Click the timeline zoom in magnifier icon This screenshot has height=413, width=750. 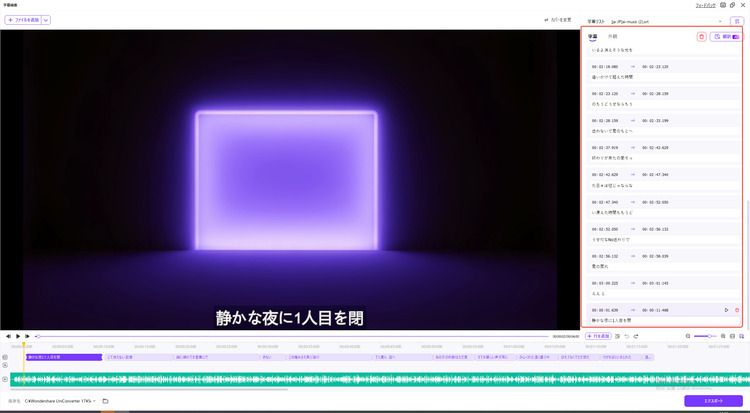pos(723,336)
